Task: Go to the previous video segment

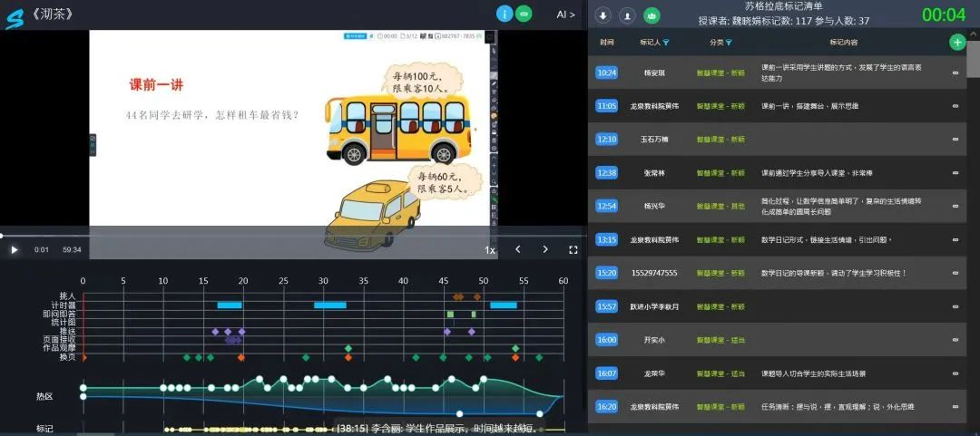Action: pyautogui.click(x=518, y=249)
